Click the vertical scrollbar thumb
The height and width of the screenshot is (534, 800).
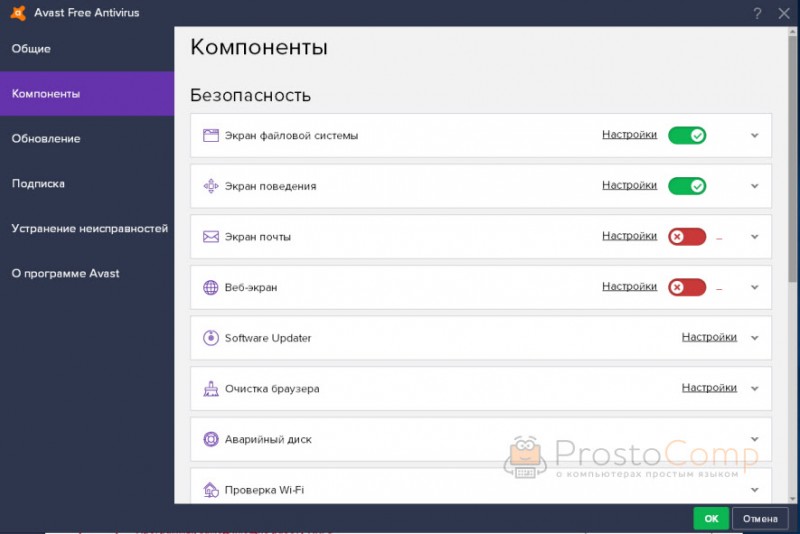coord(792,158)
